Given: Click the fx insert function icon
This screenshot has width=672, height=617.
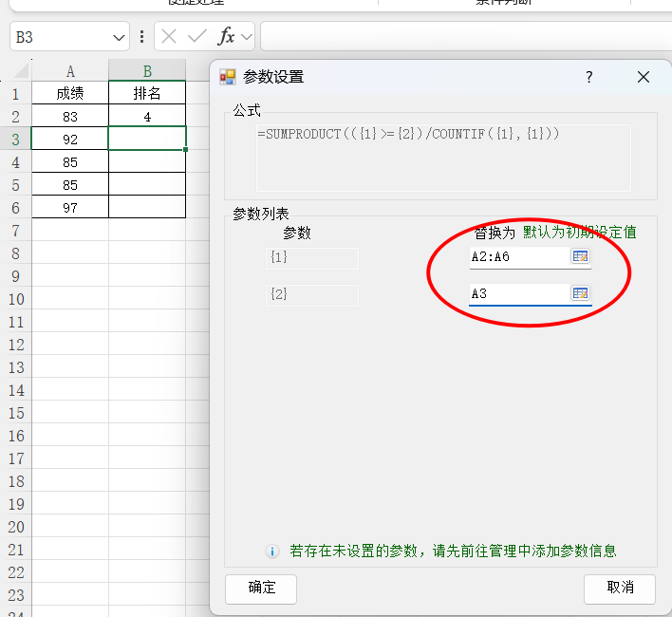Looking at the screenshot, I should pyautogui.click(x=226, y=37).
